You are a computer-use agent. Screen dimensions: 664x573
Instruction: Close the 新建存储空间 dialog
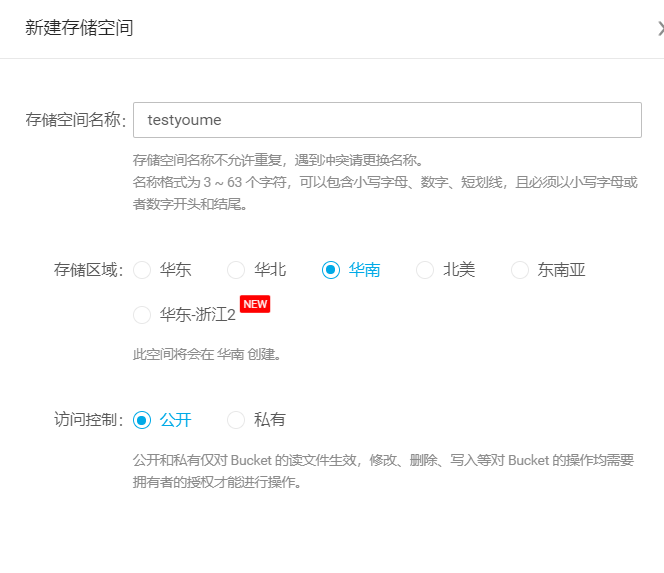point(660,28)
